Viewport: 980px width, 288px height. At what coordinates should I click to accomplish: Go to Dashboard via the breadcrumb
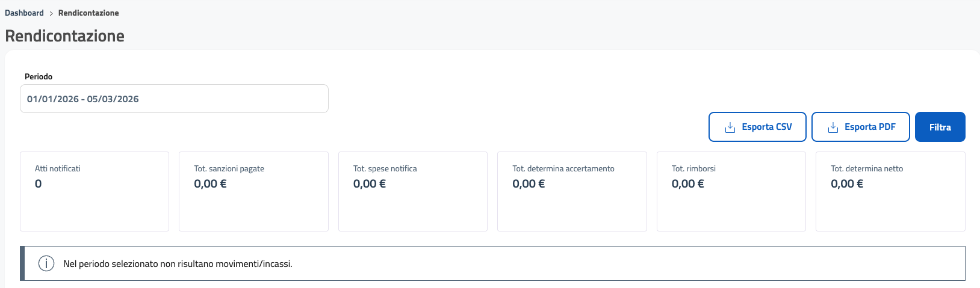coord(24,13)
